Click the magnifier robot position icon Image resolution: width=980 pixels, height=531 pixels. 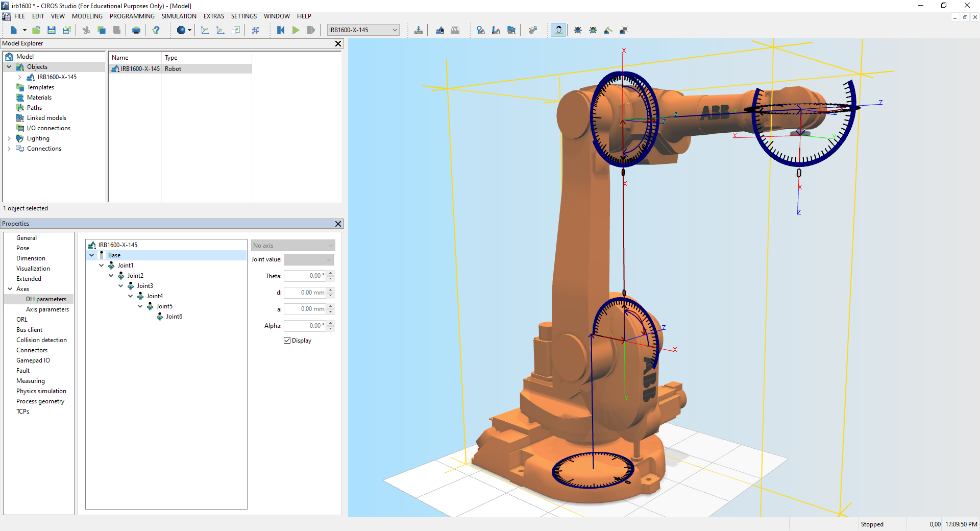click(480, 30)
